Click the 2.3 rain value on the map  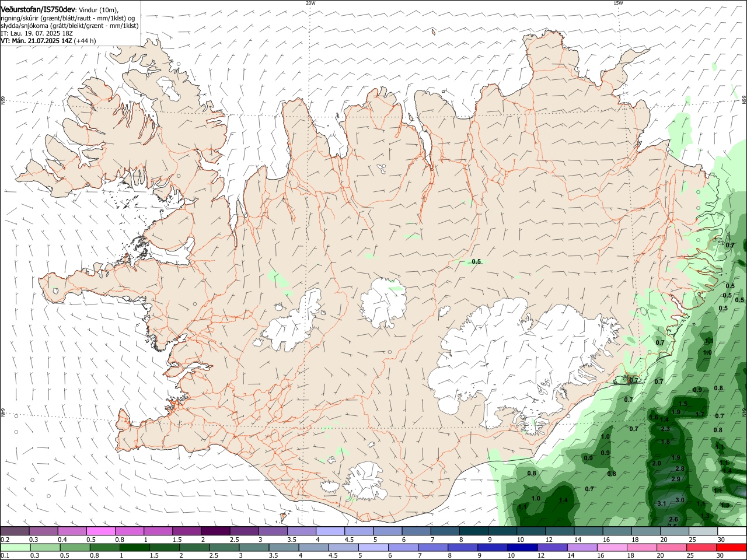[665, 429]
